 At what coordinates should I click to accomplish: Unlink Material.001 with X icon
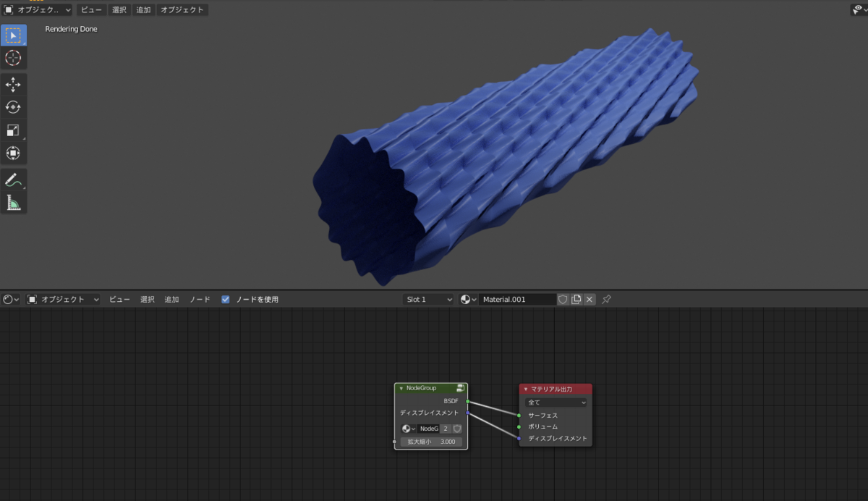(x=590, y=299)
